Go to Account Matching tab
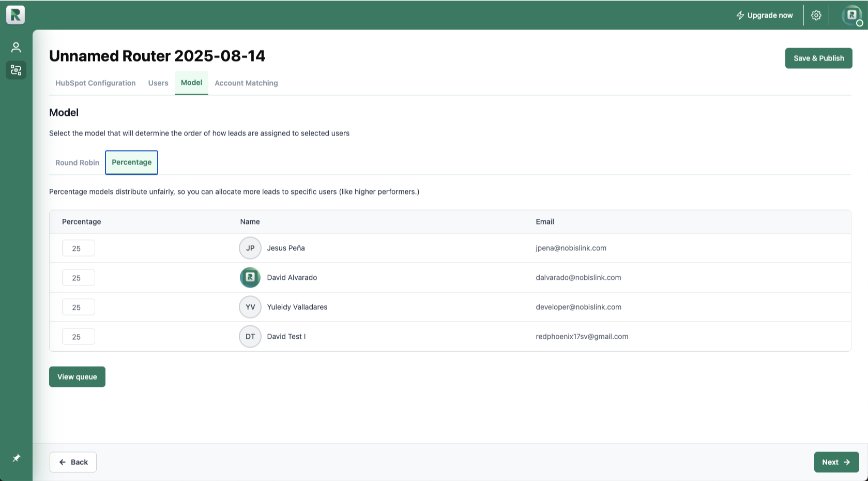Screen dimensions: 868x481 coord(246,83)
